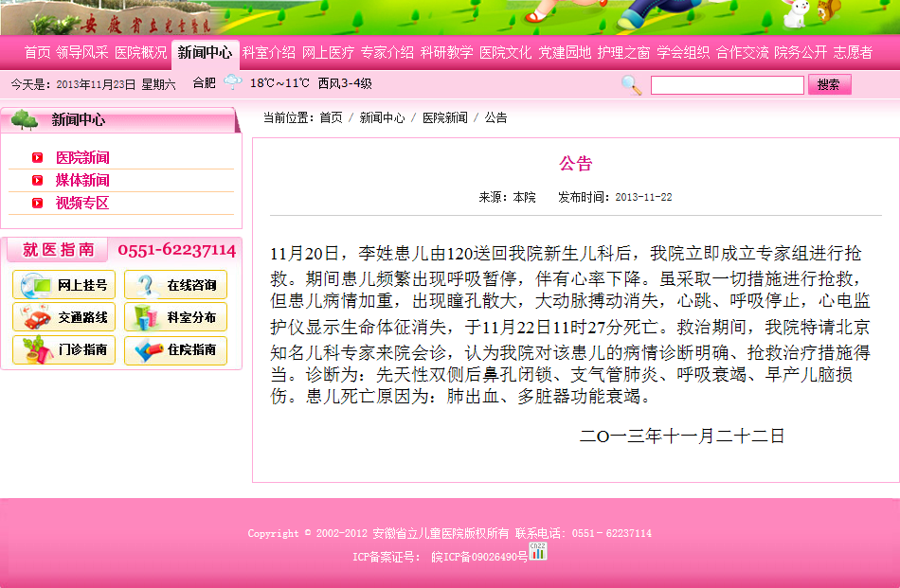900x588 pixels.
Task: Go to 首页 in the navigation bar
Action: coord(37,53)
